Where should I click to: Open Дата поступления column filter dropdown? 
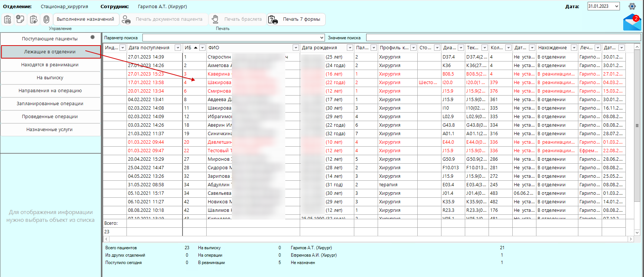(x=178, y=48)
